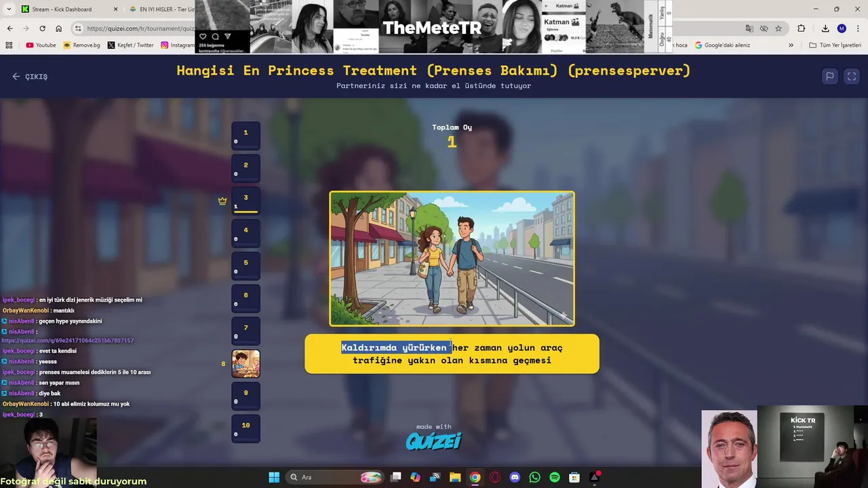Open WhatsApp from the taskbar
The image size is (868, 488).
point(534,477)
